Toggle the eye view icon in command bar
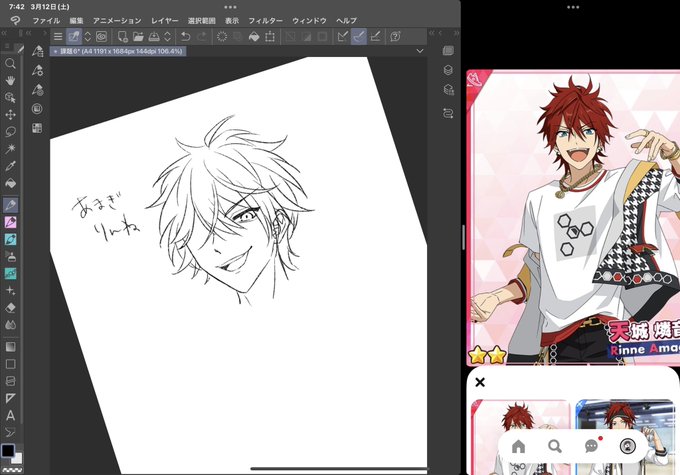Image resolution: width=680 pixels, height=475 pixels. (x=101, y=36)
